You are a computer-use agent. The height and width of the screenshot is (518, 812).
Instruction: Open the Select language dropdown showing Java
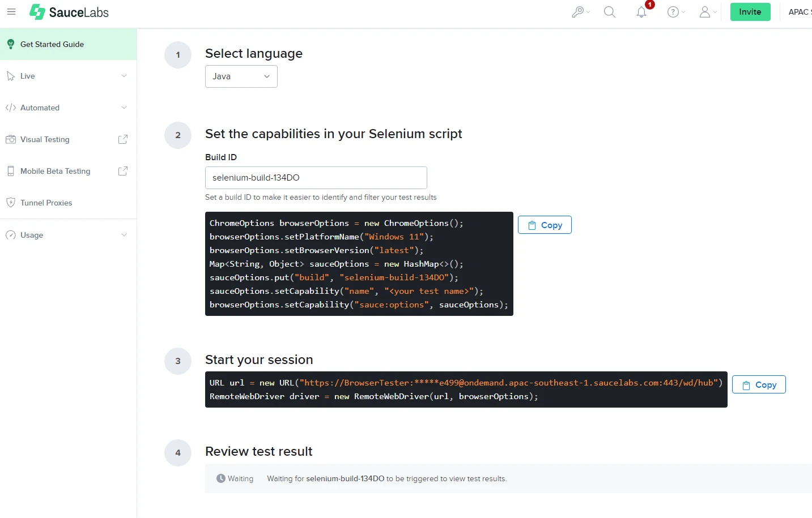click(241, 76)
